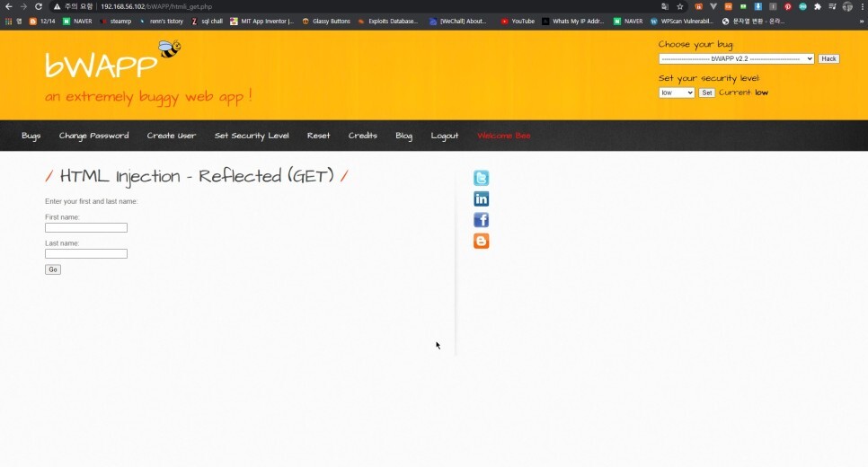
Task: Expand the Choose your bug dropdown
Action: coord(736,58)
